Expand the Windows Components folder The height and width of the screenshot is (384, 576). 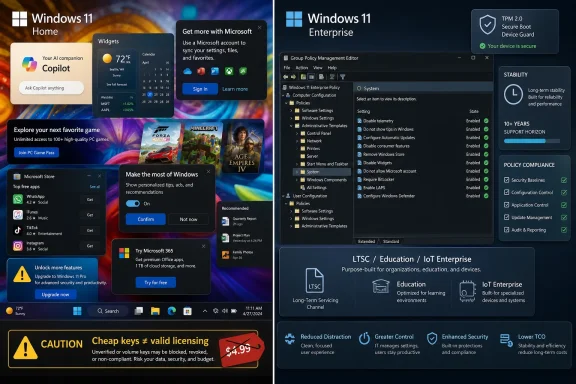297,180
